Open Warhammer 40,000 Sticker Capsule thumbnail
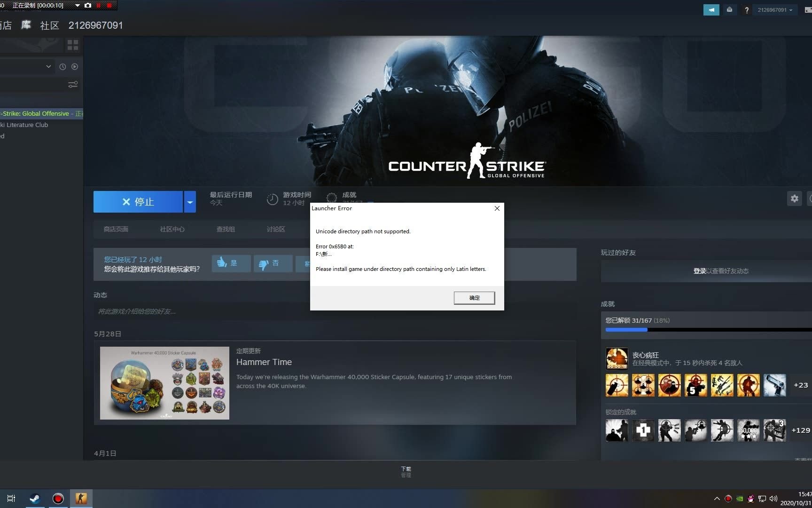 coord(164,383)
